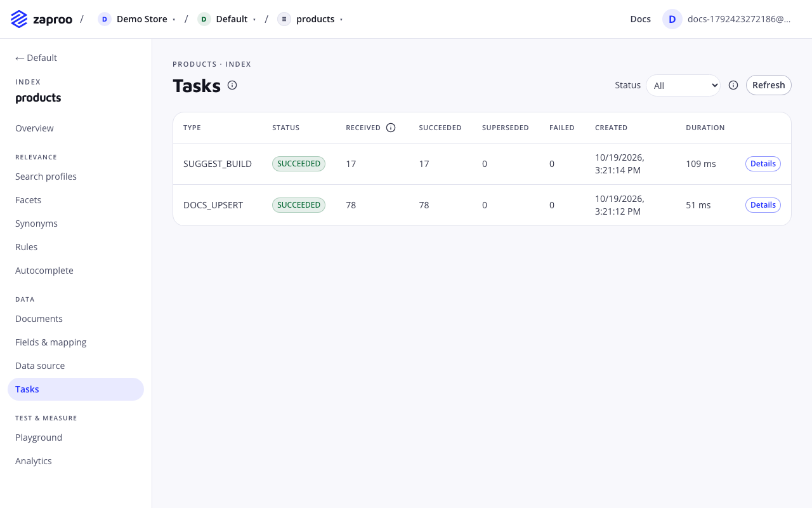Click the account email docs-1792423272186@
The width and height of the screenshot is (812, 508).
point(739,19)
